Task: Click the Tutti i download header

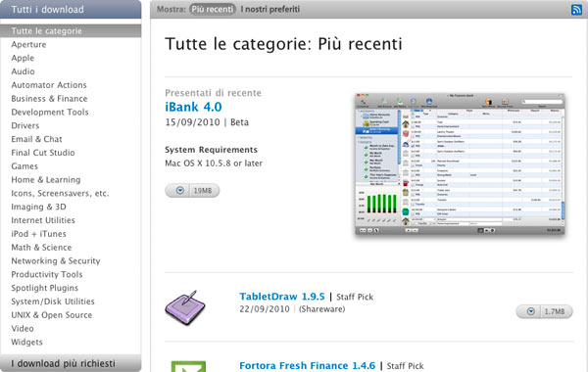Action: (71, 10)
